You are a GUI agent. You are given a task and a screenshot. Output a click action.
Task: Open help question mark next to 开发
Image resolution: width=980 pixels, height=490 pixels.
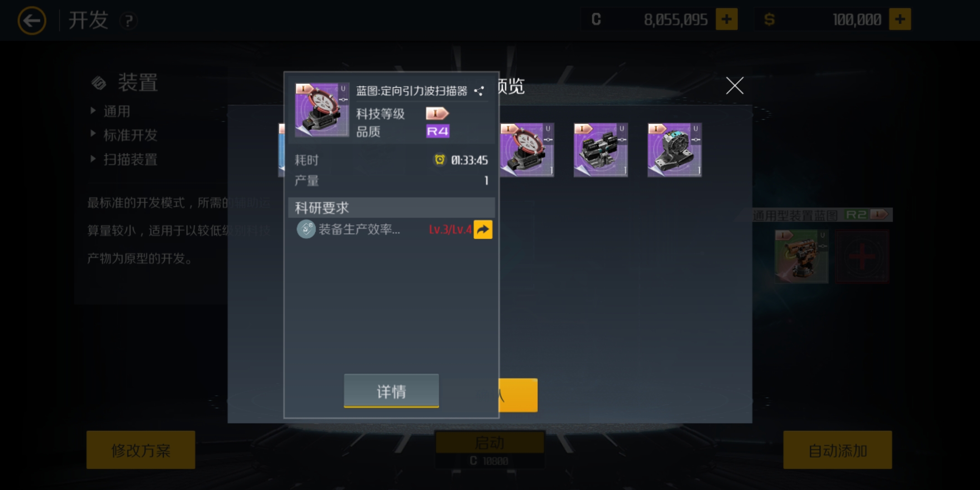[x=128, y=21]
